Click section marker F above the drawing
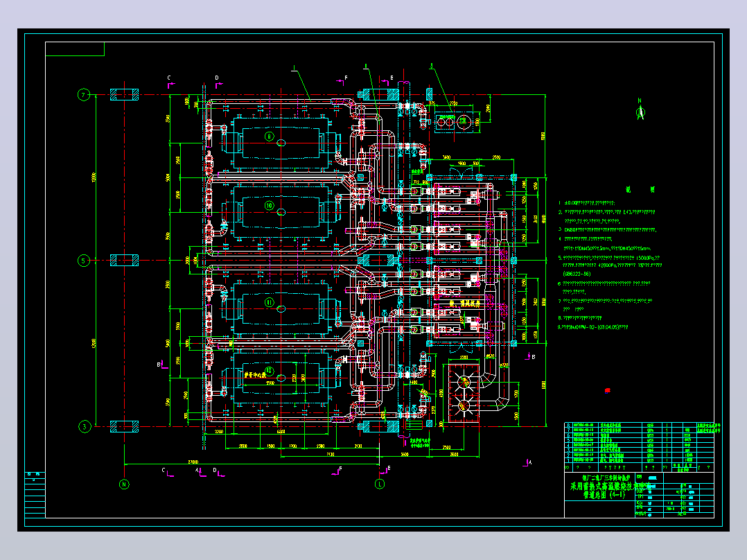The width and height of the screenshot is (747, 560). pyautogui.click(x=342, y=80)
